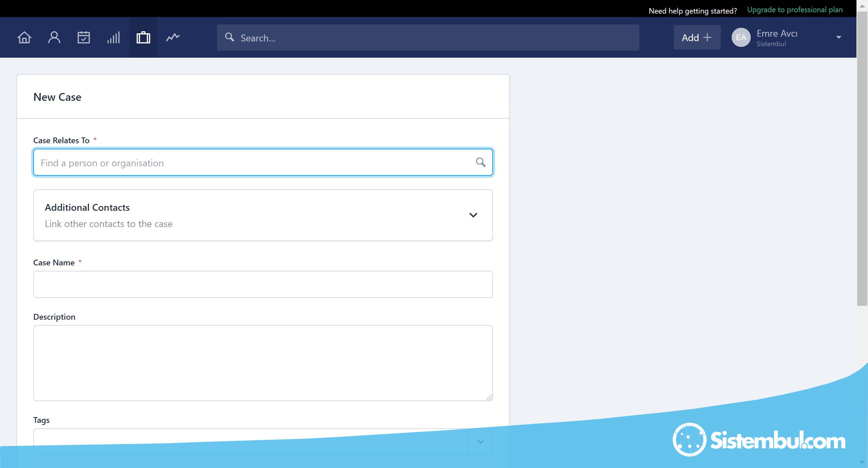The width and height of the screenshot is (868, 468).
Task: Focus the top Search field
Action: pyautogui.click(x=428, y=37)
